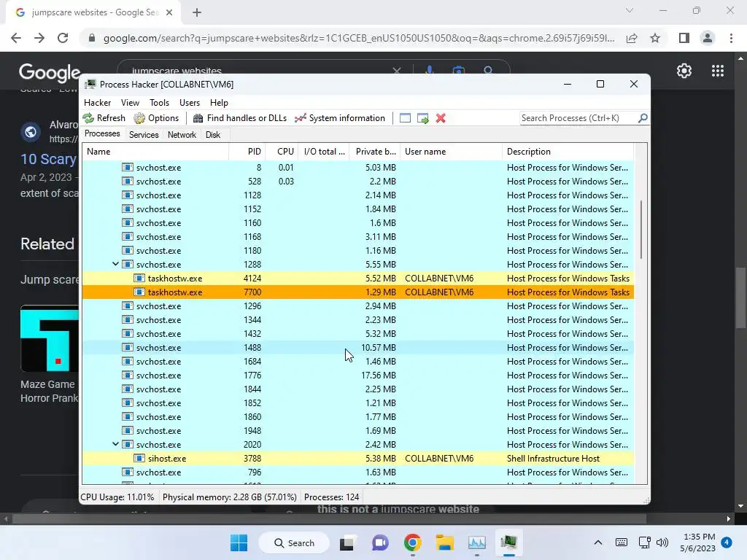Select sihost.exe process row
Viewport: 747px width, 560px height.
[357, 458]
